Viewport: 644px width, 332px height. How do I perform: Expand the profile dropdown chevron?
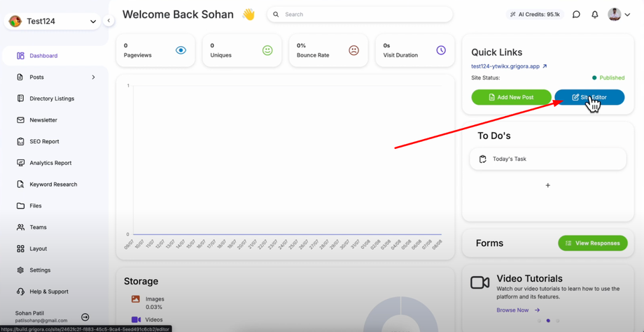[x=627, y=15]
